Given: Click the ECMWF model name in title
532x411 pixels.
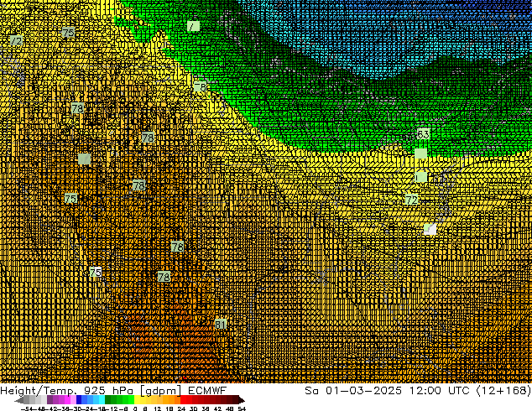Looking at the screenshot, I should coord(206,391).
